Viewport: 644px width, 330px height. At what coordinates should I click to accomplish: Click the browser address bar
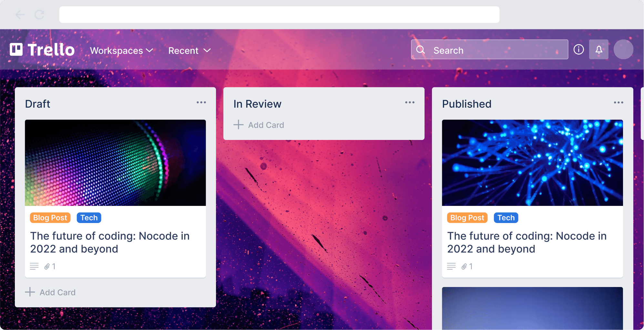tap(279, 15)
